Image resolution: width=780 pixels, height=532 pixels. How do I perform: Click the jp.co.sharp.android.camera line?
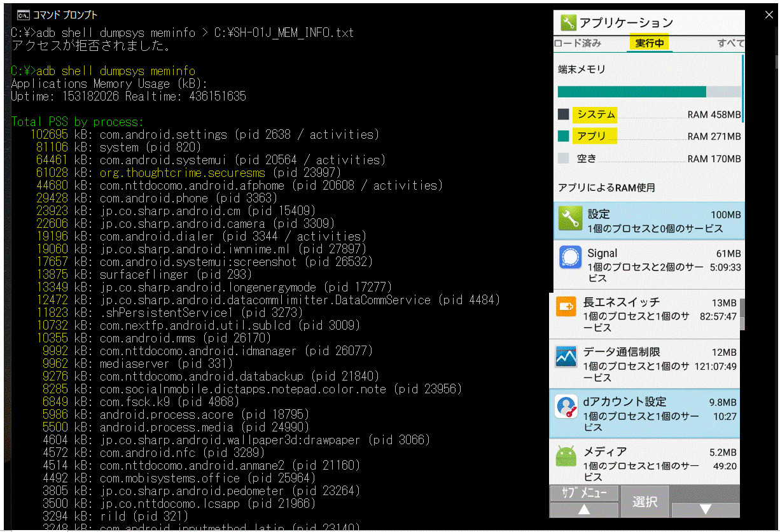tap(185, 223)
